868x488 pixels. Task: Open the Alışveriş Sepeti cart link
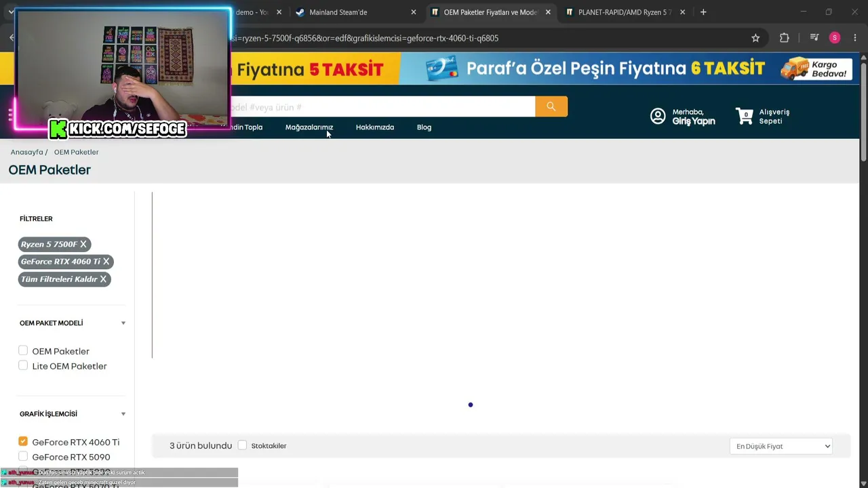point(774,117)
